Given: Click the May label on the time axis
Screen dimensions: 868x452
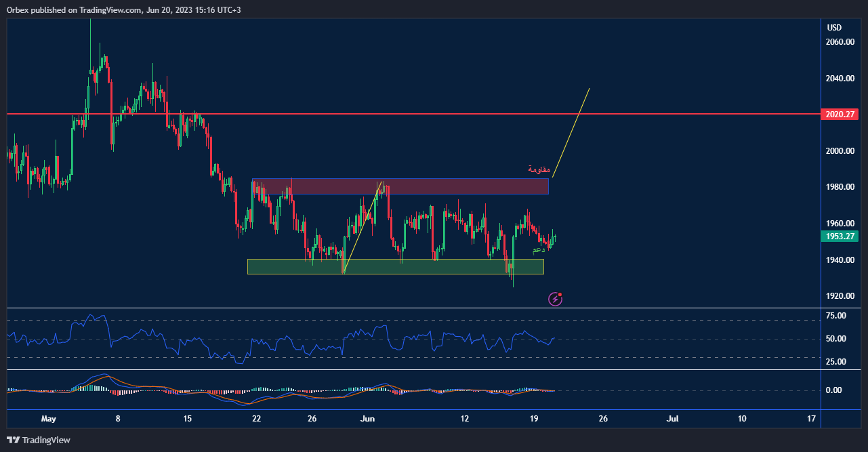Looking at the screenshot, I should 48,419.
